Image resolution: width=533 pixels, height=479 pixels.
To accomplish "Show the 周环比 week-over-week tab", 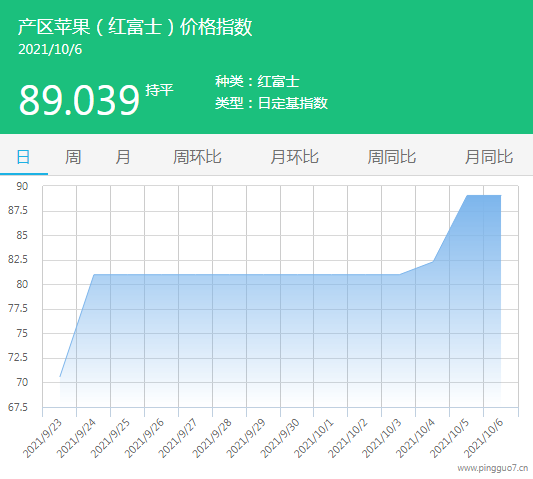I will coord(197,157).
